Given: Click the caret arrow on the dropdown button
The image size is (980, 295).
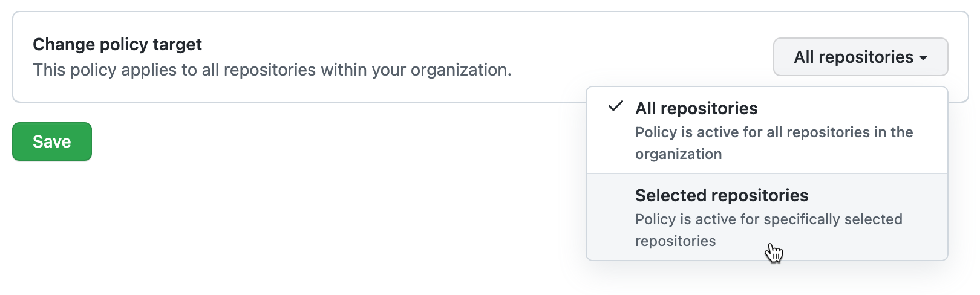Looking at the screenshot, I should tap(923, 58).
